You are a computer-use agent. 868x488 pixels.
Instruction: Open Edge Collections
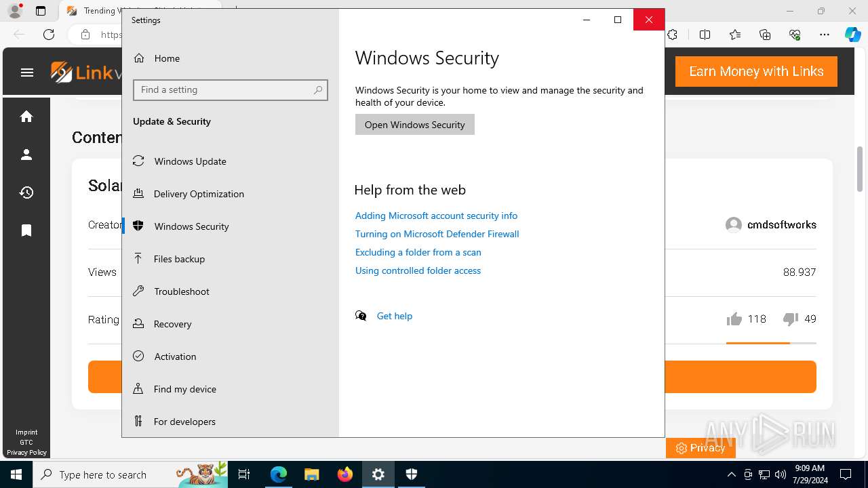(x=765, y=35)
